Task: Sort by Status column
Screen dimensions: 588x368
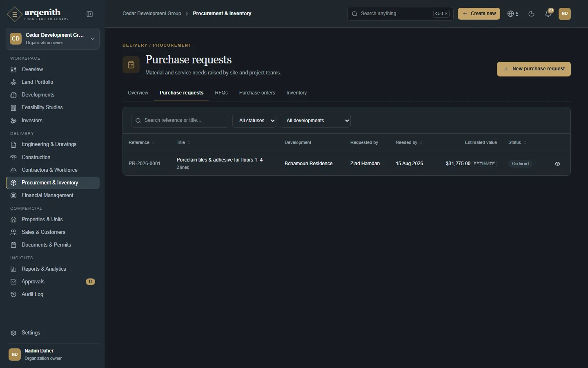Action: [517, 143]
